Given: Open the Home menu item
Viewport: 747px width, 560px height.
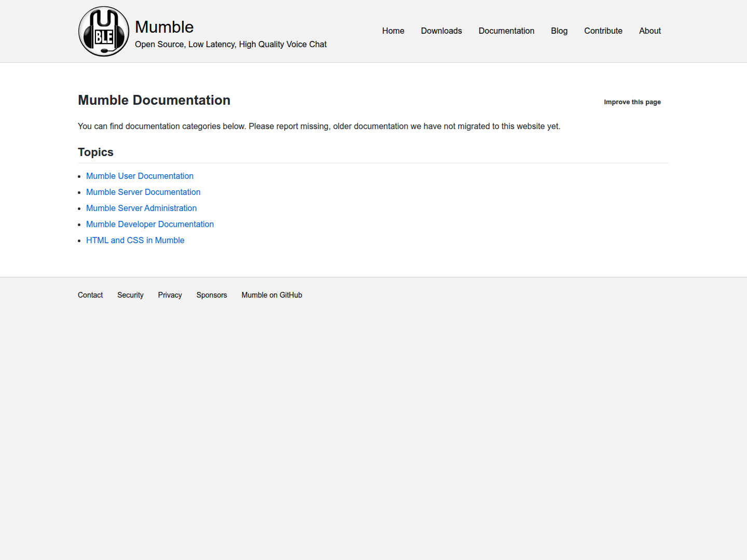Looking at the screenshot, I should [x=393, y=31].
